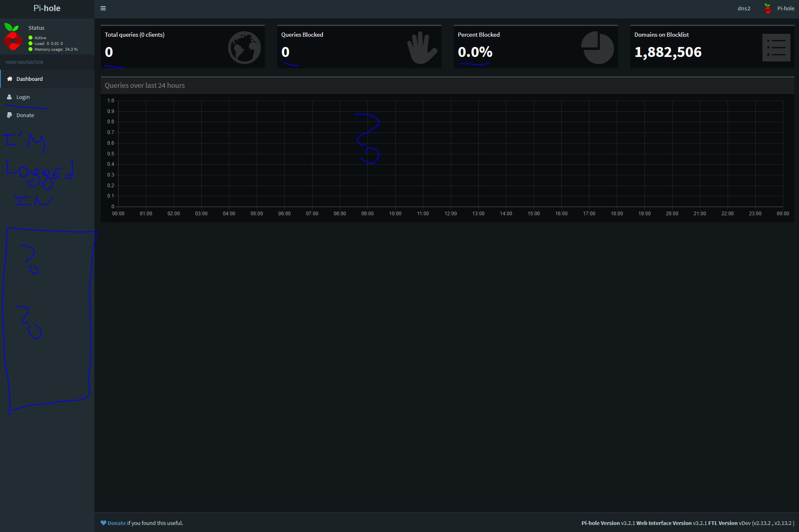The image size is (799, 532).
Task: Click the Pi-hole title in the sidebar header
Action: pyautogui.click(x=47, y=8)
